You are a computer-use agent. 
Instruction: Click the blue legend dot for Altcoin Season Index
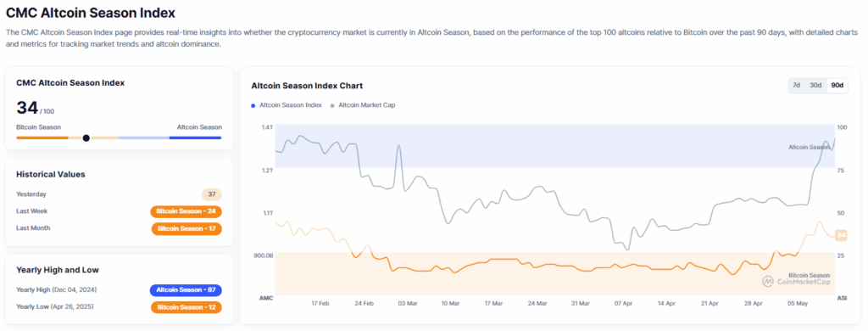tap(253, 104)
